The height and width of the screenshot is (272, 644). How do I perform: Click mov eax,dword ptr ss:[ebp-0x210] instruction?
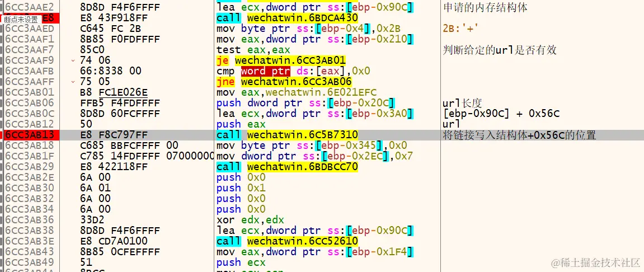point(314,39)
